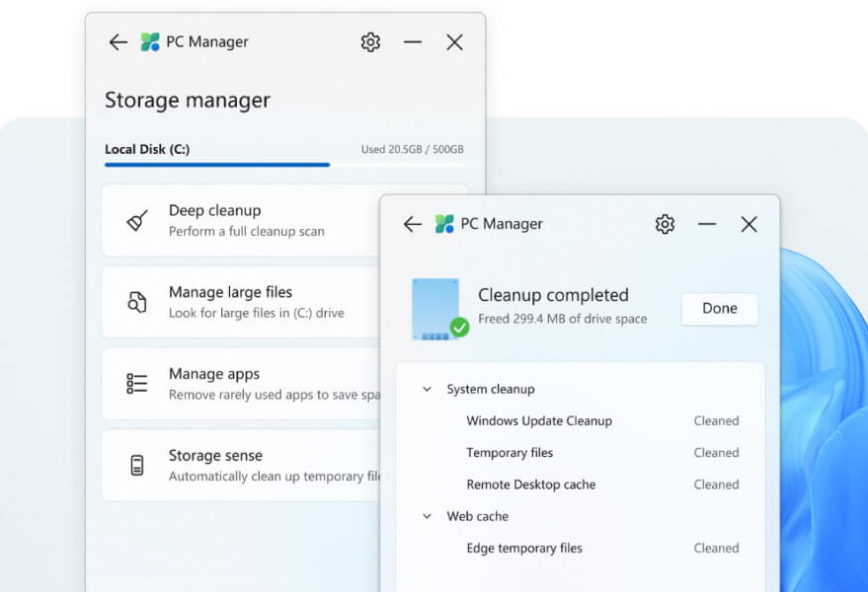Click the Deep cleanup broom icon
The width and height of the screenshot is (868, 592).
(137, 220)
